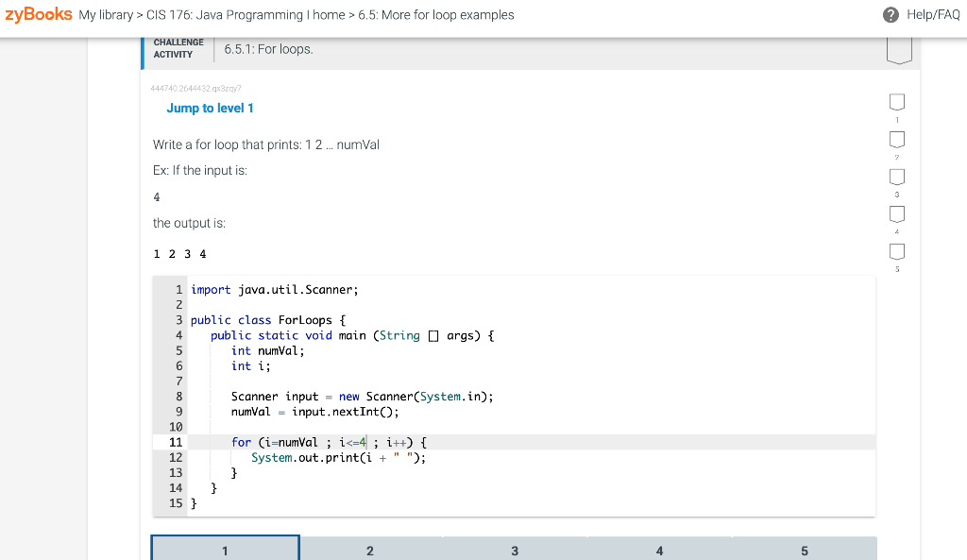
Task: Open the Jump to level 1 link
Action: [210, 108]
